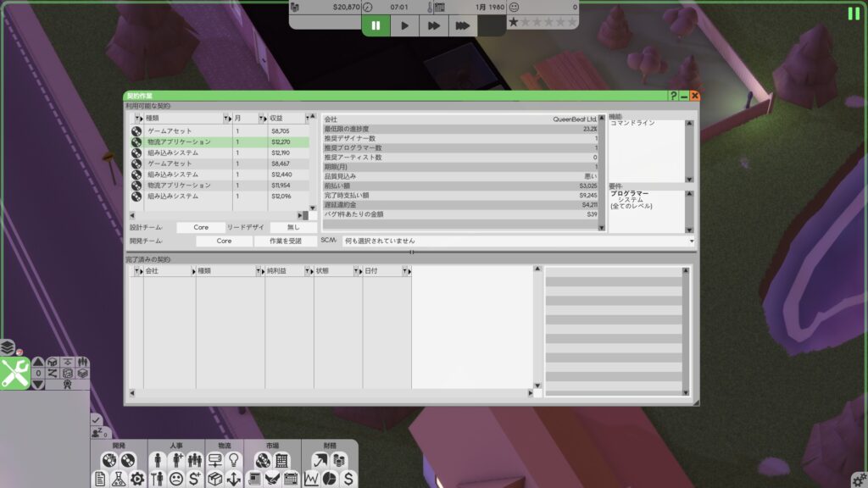Open the research flask icon
This screenshot has width=868, height=488.
pyautogui.click(x=119, y=479)
